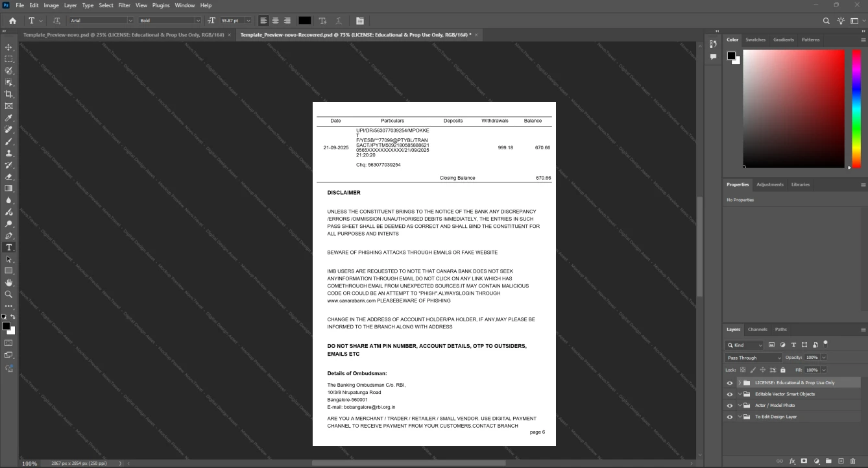Select the Horizontal Type tool
Screen dimensions: 868x468
tap(8, 247)
